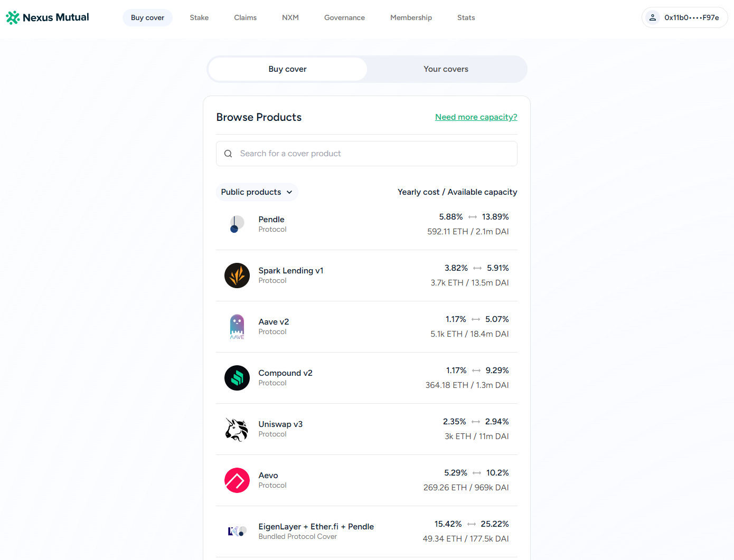Click the Compound v2 green logo
This screenshot has height=560, width=734.
click(237, 378)
